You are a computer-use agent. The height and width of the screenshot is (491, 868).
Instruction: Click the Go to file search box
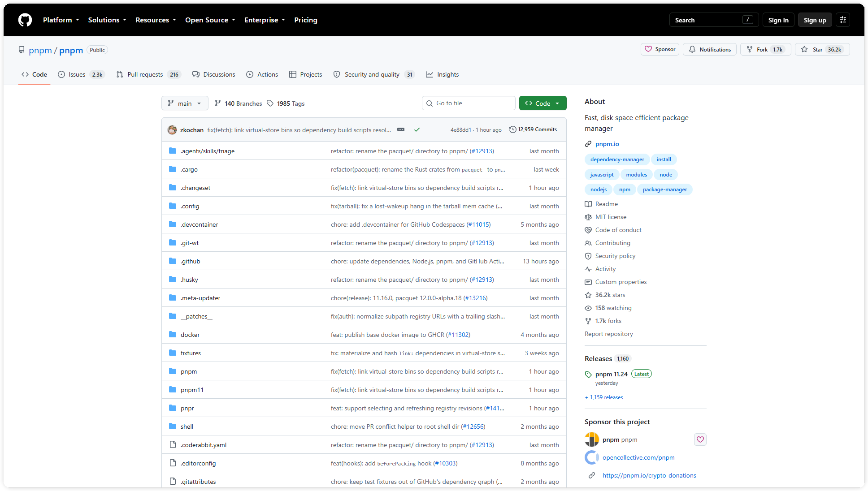469,103
